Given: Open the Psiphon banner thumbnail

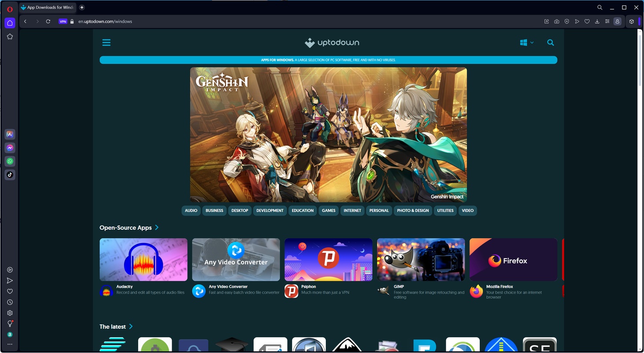Looking at the screenshot, I should pos(328,259).
